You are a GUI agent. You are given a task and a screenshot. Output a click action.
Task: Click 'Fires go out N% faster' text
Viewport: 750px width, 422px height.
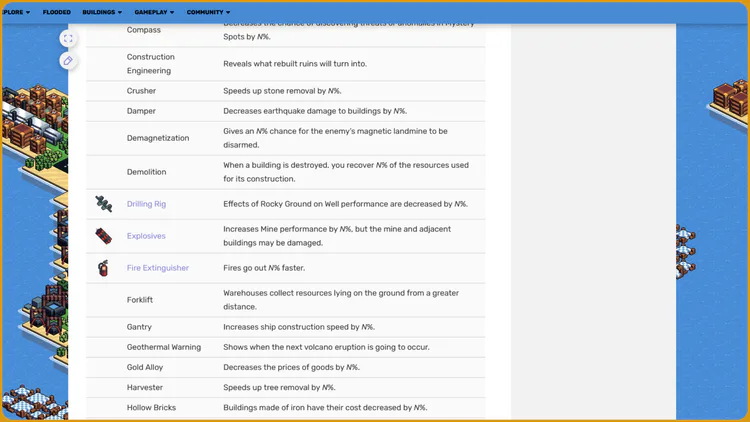(264, 268)
